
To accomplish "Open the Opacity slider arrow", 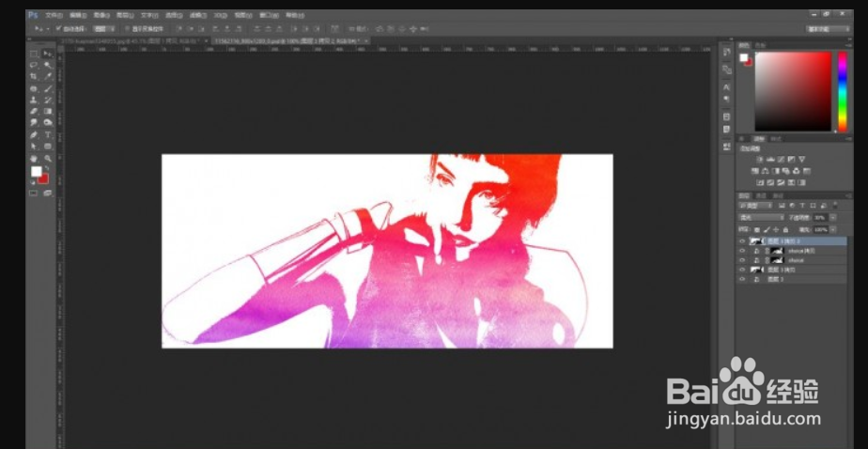I will pyautogui.click(x=833, y=218).
